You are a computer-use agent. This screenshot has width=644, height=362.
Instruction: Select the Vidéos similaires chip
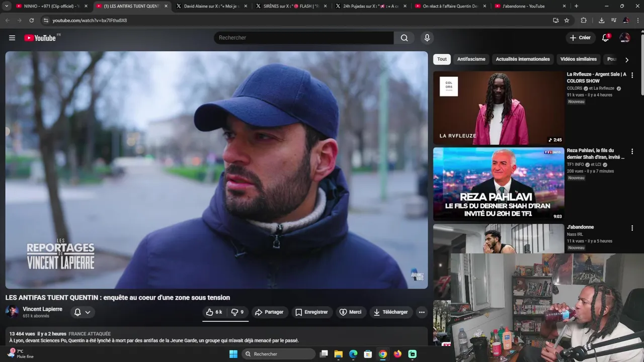point(579,59)
